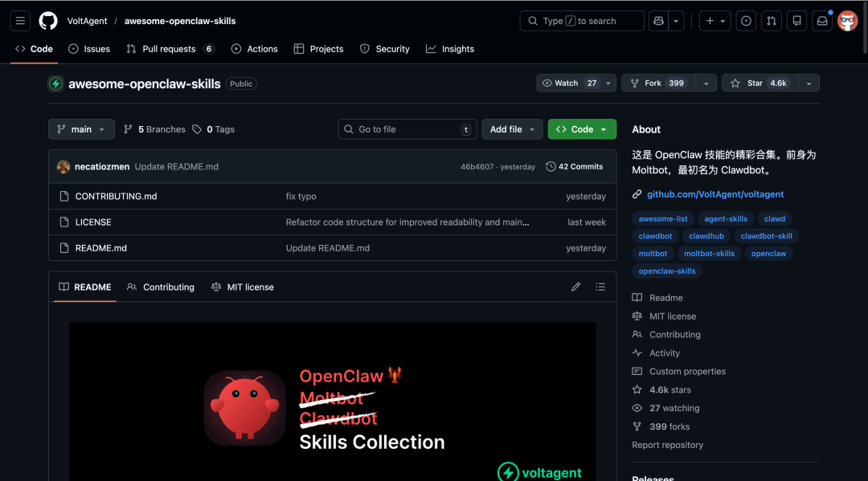Click the Go to file search field

[407, 128]
